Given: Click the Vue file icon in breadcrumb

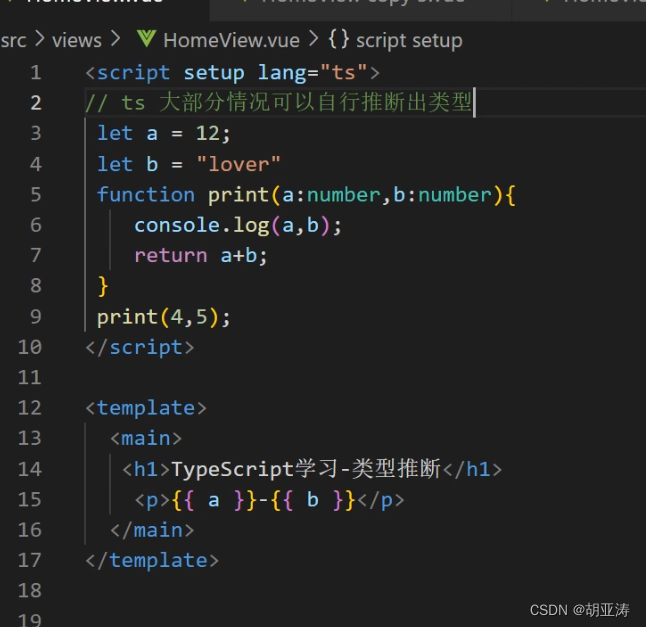Looking at the screenshot, I should [x=147, y=39].
